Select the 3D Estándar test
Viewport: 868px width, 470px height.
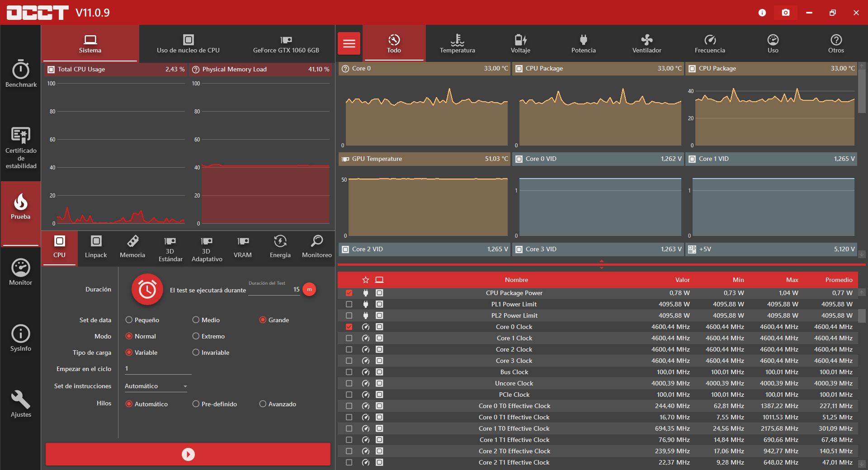(170, 249)
